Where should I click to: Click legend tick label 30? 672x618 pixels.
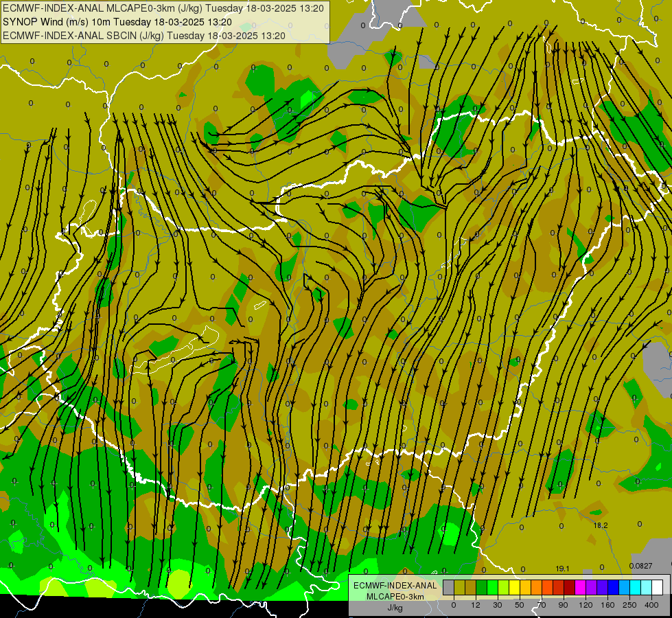(498, 605)
